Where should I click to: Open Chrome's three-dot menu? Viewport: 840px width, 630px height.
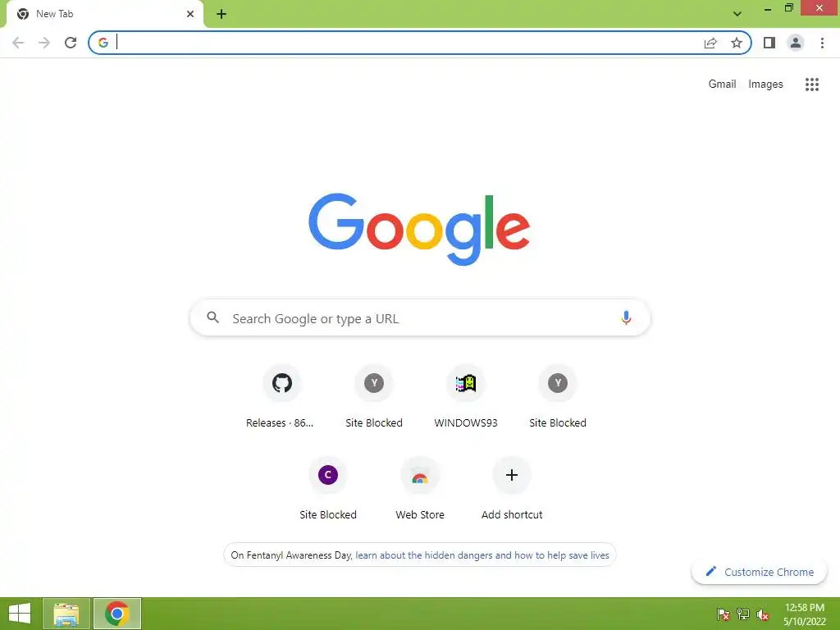click(x=822, y=43)
